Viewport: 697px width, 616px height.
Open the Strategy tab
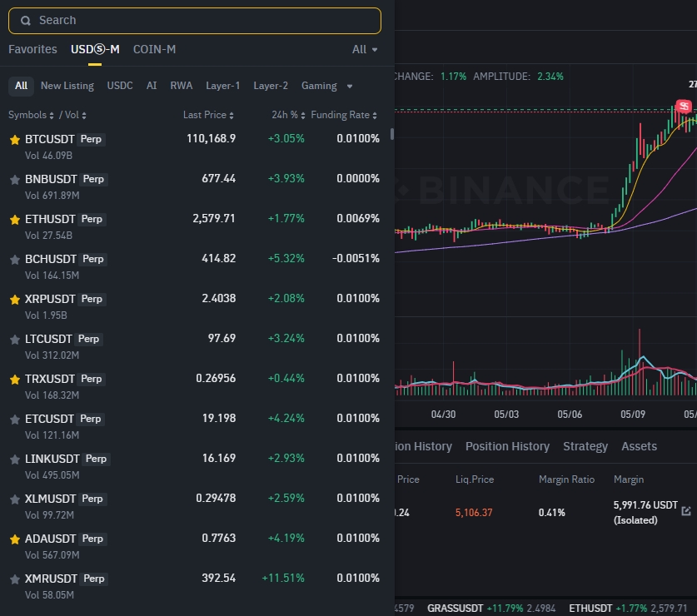[x=585, y=446]
